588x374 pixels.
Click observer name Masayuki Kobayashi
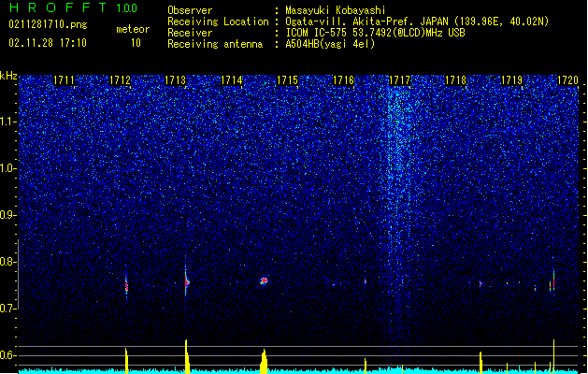(x=336, y=10)
